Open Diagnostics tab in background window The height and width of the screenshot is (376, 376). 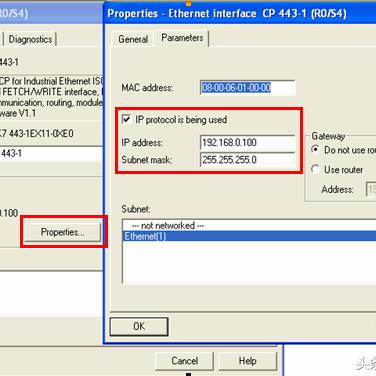coord(30,39)
